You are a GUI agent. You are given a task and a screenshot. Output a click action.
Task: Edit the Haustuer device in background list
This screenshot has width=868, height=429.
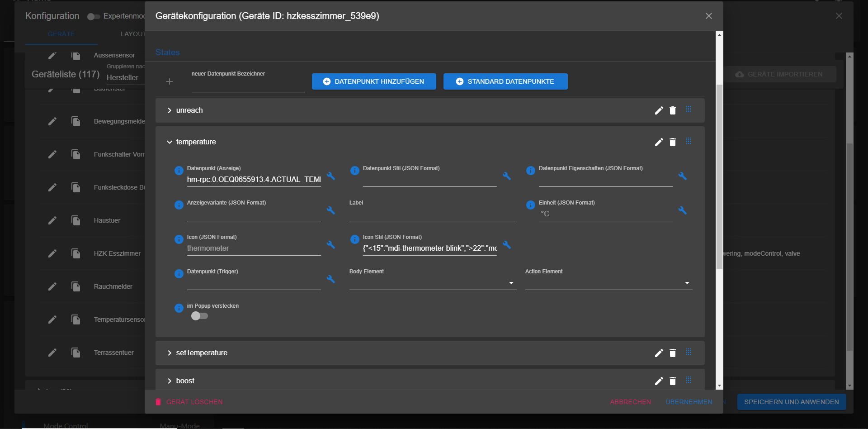(x=52, y=220)
